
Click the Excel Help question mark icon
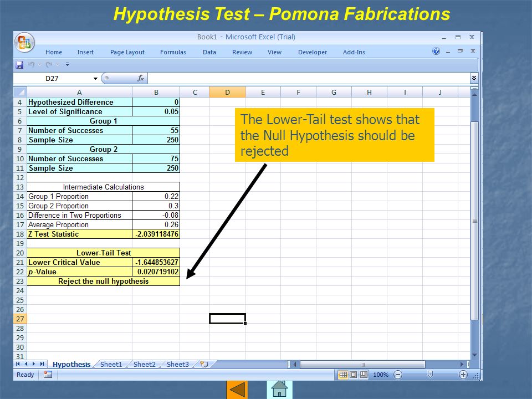[x=436, y=51]
